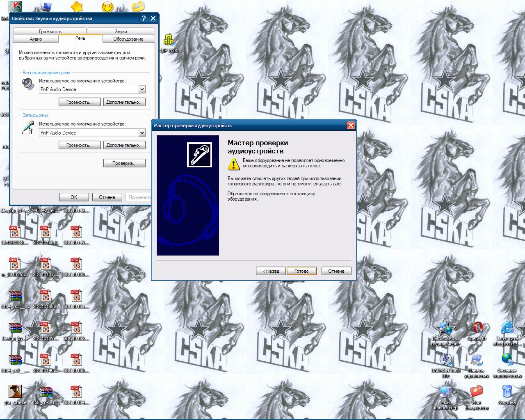Click Дополнительно button under speech recording
Image resolution: width=525 pixels, height=420 pixels.
coord(124,145)
